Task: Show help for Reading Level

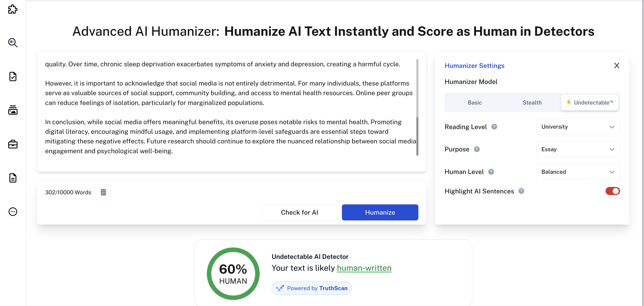Action: [x=494, y=127]
